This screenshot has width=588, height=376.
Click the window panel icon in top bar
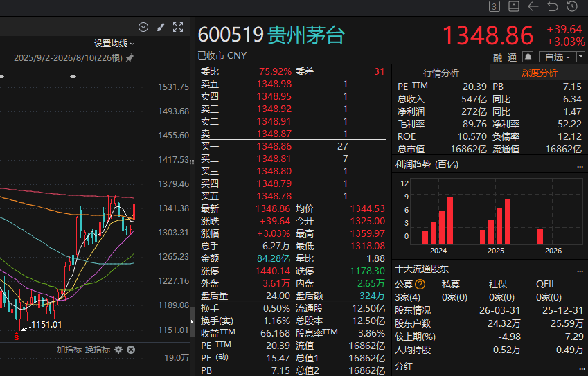[x=514, y=6]
